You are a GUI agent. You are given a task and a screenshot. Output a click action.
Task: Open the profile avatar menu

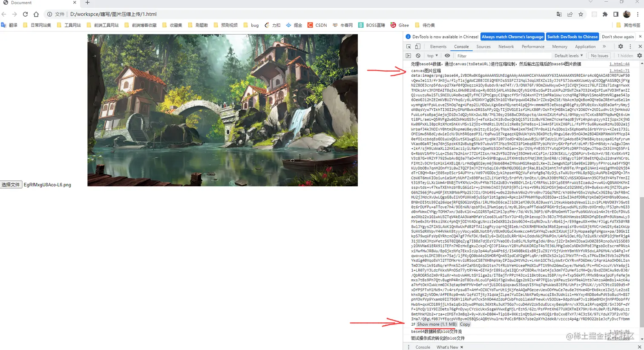tap(627, 14)
